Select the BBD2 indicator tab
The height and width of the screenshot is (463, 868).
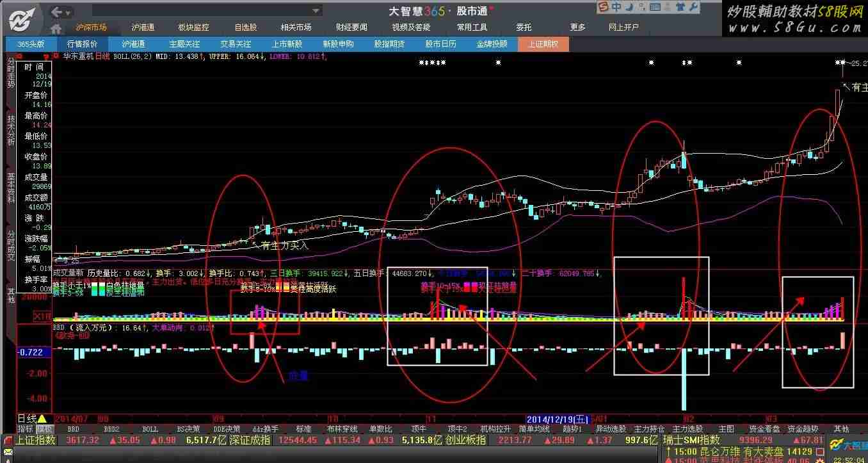coord(112,429)
